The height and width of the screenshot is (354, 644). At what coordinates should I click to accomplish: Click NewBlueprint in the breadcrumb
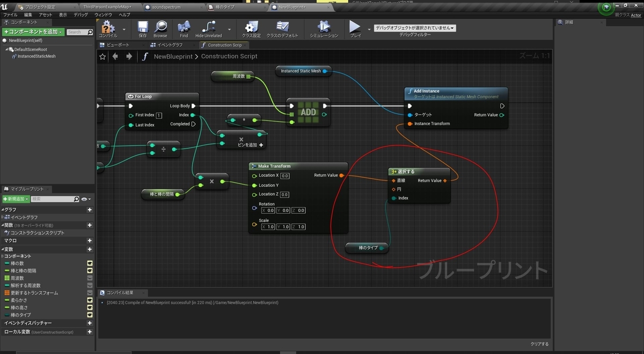[x=173, y=56]
